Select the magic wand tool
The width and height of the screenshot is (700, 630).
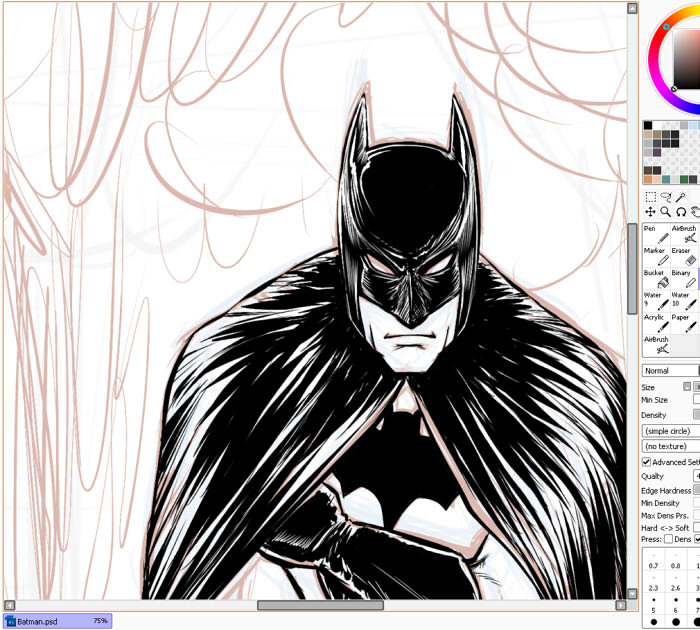(x=680, y=197)
